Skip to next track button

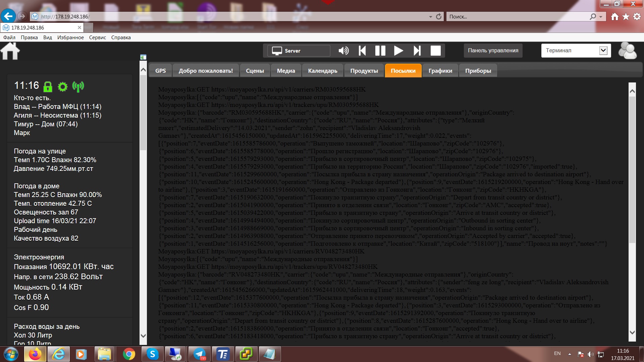coord(417,51)
